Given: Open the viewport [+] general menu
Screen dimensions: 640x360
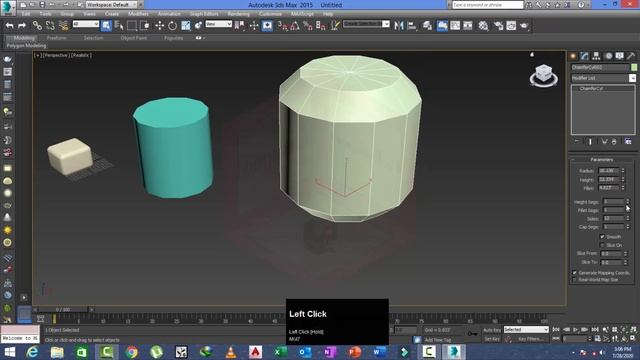Looking at the screenshot, I should 38,55.
